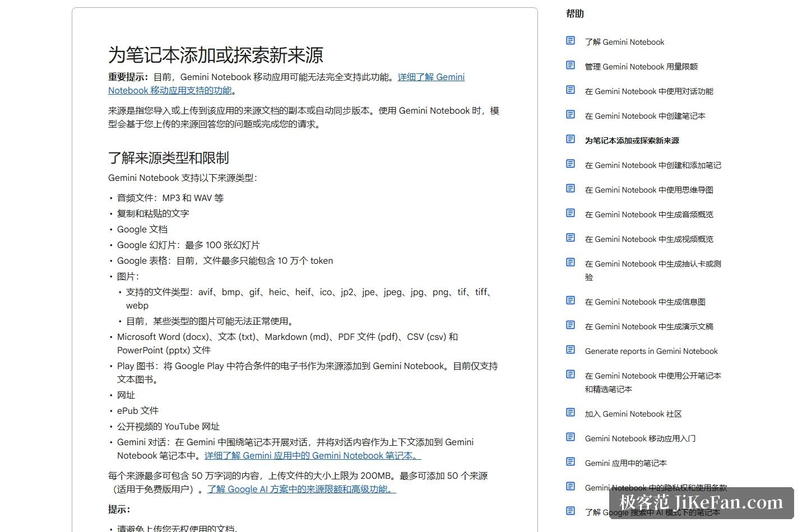Click the article icon beside 生成抽认卡或测验
Screen dimensions: 807x532
pyautogui.click(x=571, y=262)
